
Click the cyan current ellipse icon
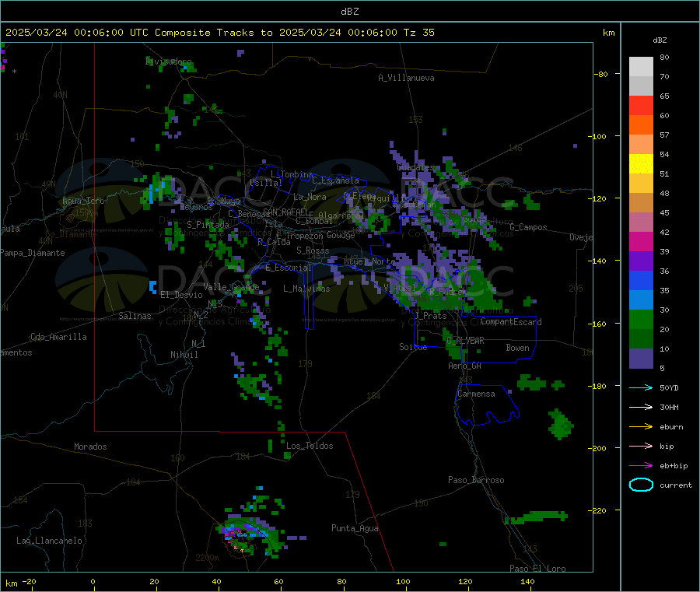pos(641,485)
